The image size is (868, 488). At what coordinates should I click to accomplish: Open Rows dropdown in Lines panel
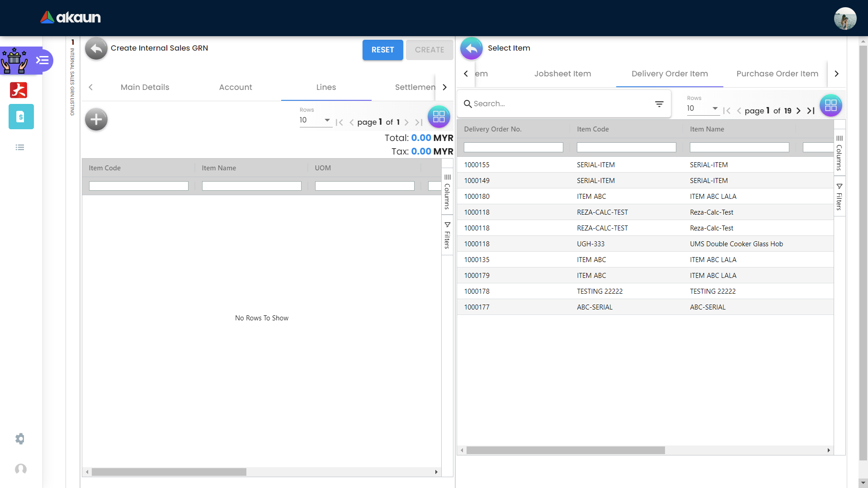(x=315, y=120)
